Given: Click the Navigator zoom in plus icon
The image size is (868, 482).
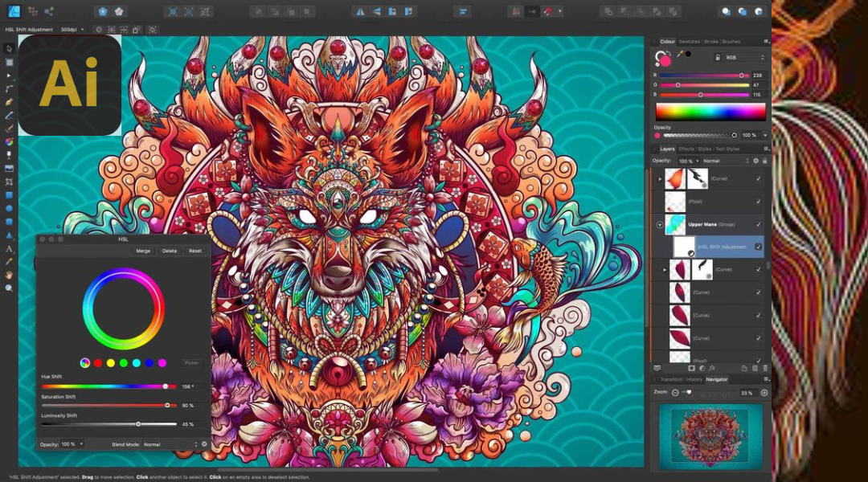Looking at the screenshot, I should (x=764, y=392).
